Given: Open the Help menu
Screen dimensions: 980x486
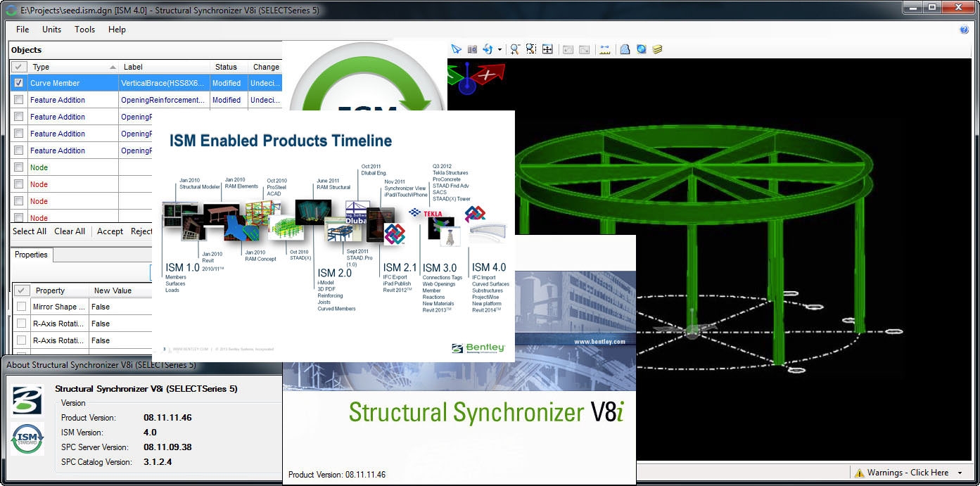Looking at the screenshot, I should [117, 30].
